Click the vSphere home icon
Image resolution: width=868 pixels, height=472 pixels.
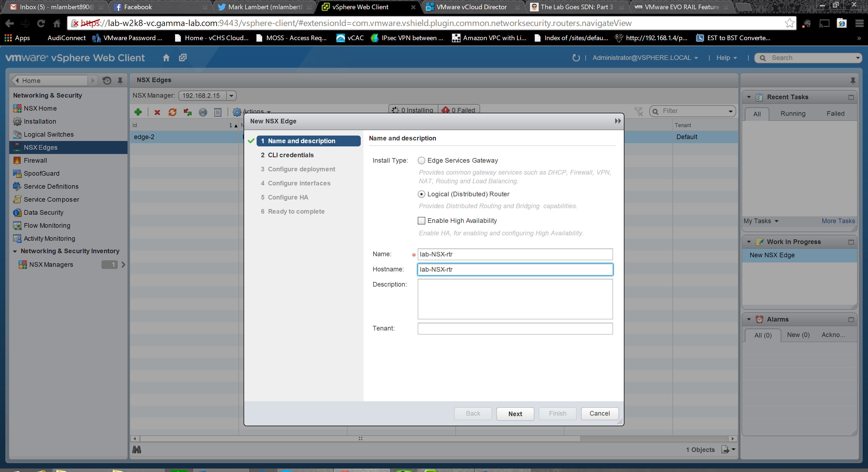point(166,57)
